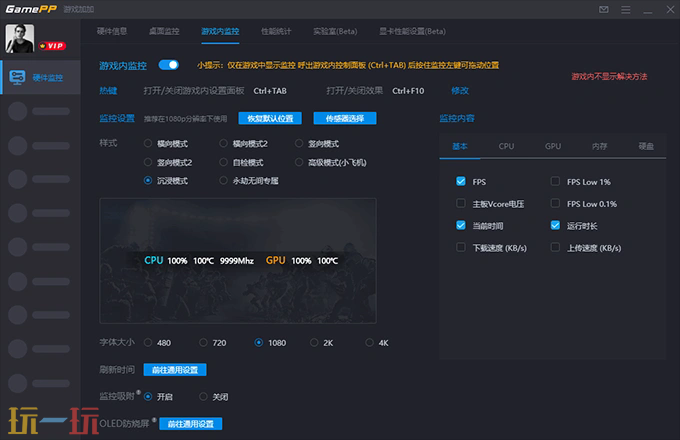Image resolution: width=680 pixels, height=440 pixels.
Task: Set font size to 720
Action: (x=203, y=342)
